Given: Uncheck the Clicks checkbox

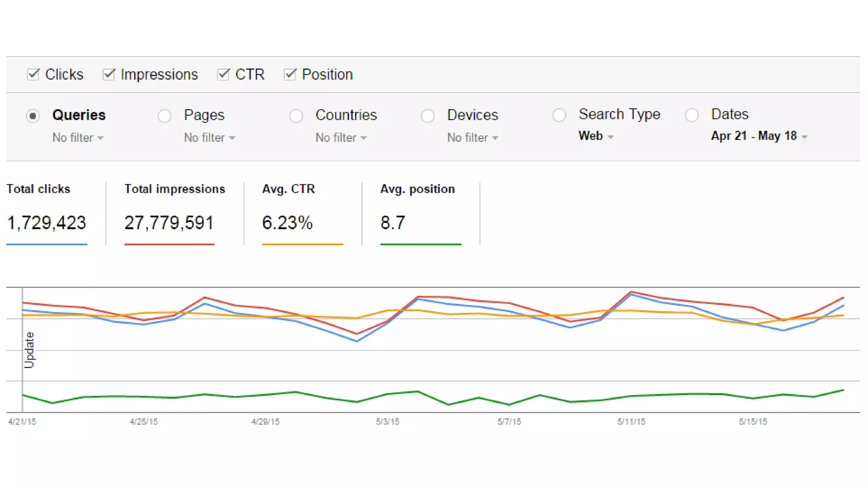Looking at the screenshot, I should (33, 75).
